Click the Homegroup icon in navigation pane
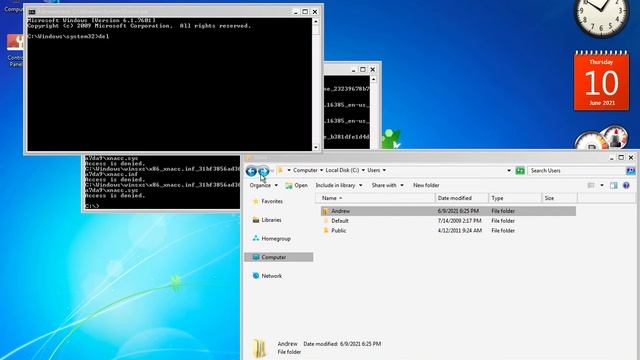The image size is (640, 360). click(x=256, y=238)
